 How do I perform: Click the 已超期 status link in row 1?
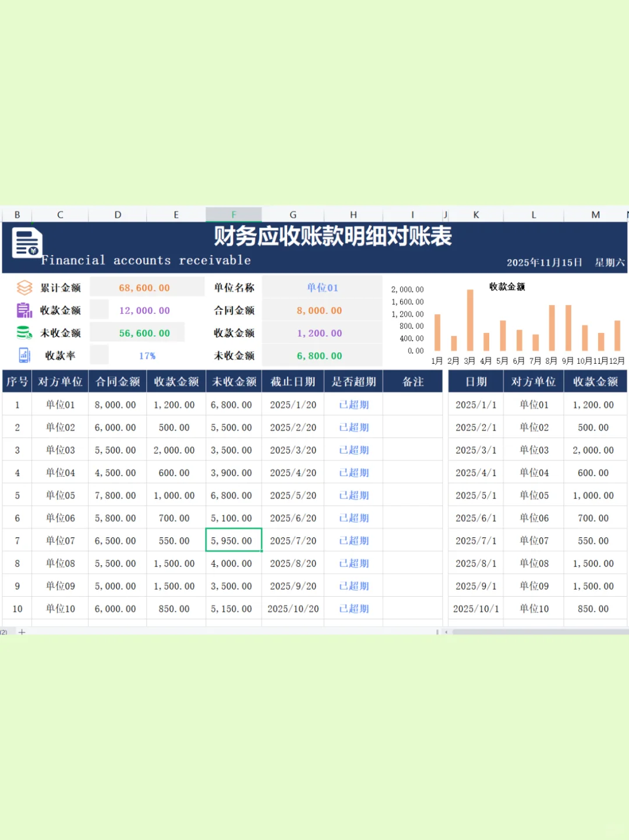352,405
